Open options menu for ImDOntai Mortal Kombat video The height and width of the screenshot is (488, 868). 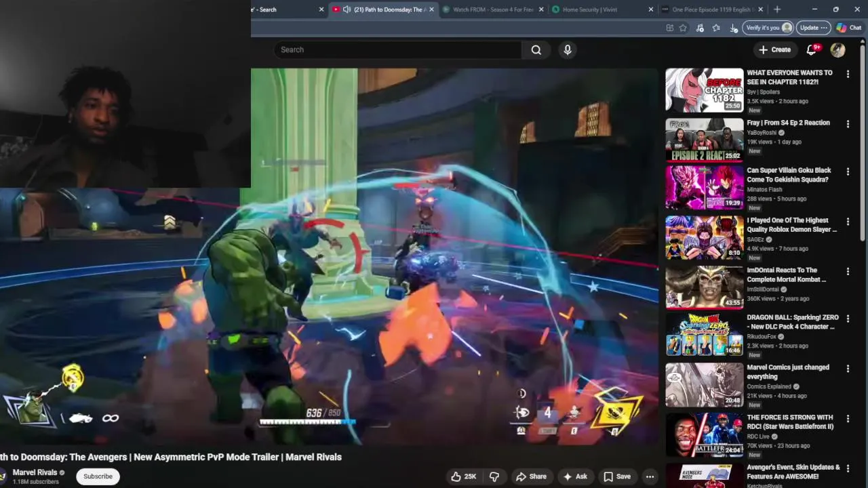pos(848,271)
